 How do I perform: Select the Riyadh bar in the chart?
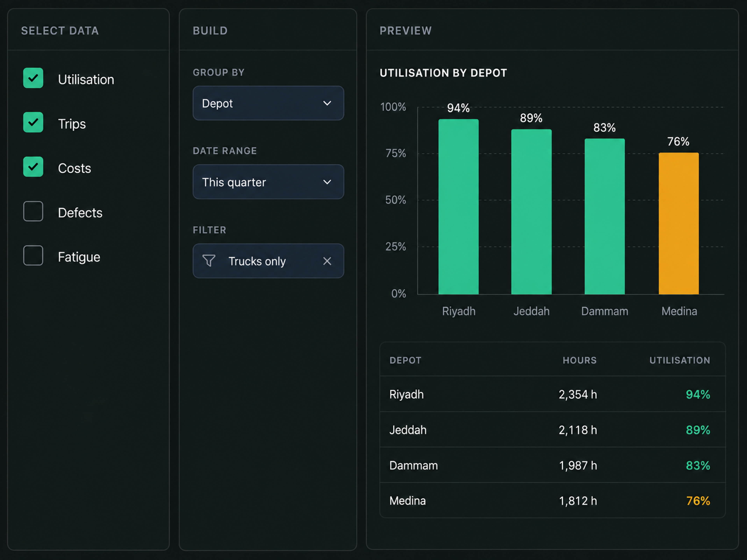tap(458, 207)
